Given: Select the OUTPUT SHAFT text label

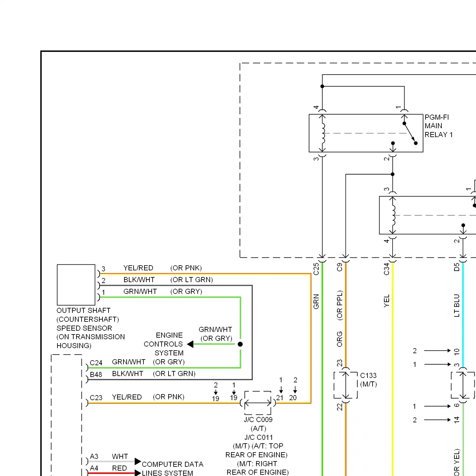Looking at the screenshot, I should pos(83,310).
